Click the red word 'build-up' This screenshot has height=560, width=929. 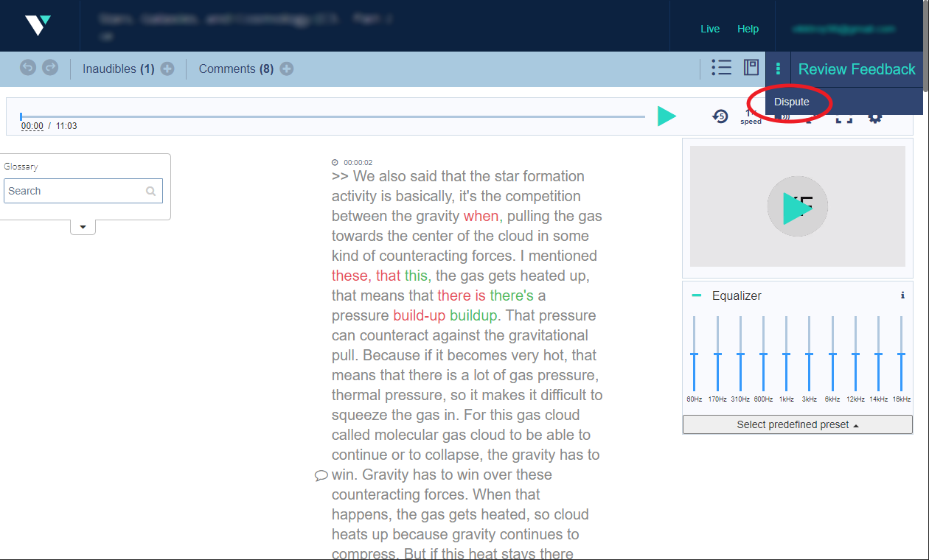coord(420,315)
